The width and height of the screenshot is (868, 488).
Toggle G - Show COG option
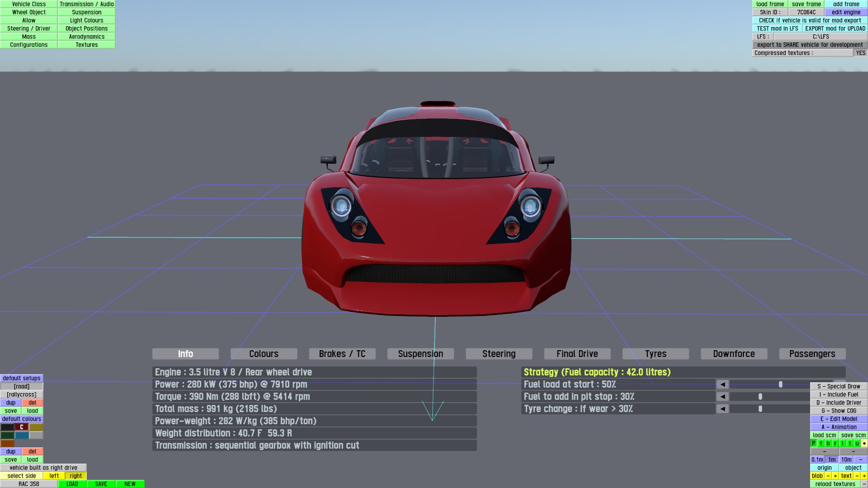839,411
